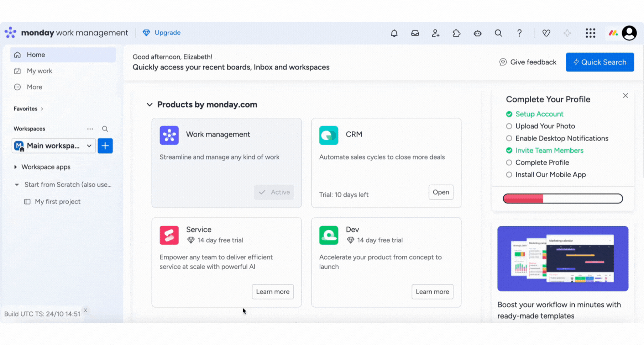Open the products switcher grid icon

(x=590, y=33)
